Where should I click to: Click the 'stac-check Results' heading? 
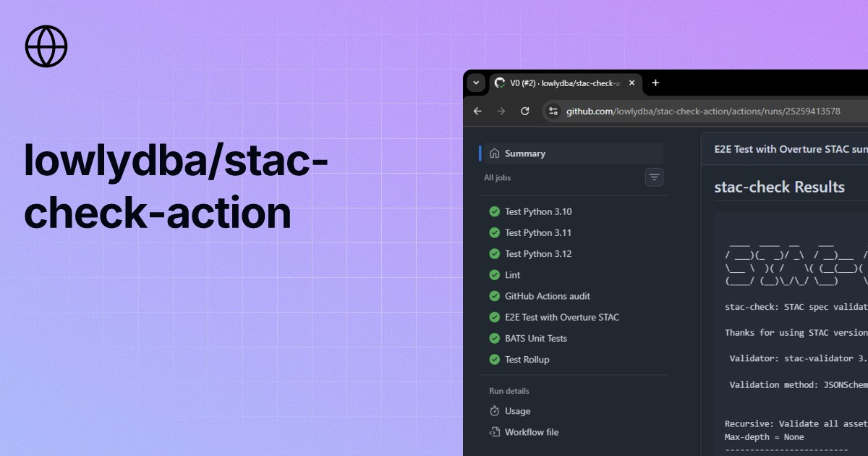pos(779,187)
